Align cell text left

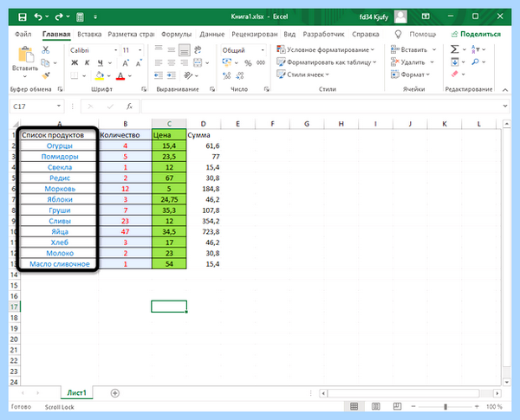[x=159, y=62]
